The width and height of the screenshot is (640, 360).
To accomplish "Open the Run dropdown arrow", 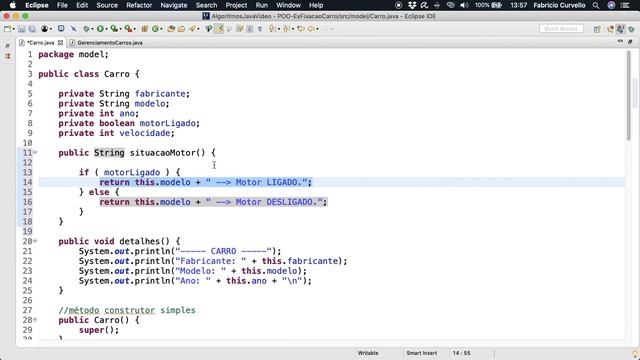I will [106, 29].
